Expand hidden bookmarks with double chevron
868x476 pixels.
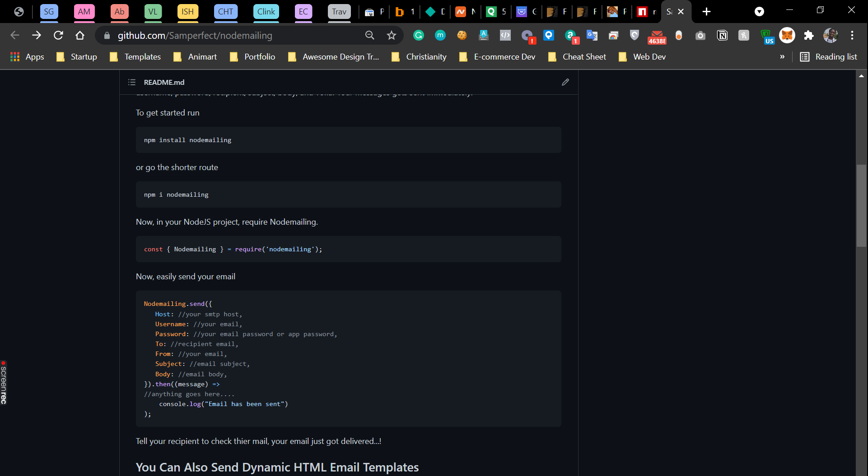pos(782,57)
